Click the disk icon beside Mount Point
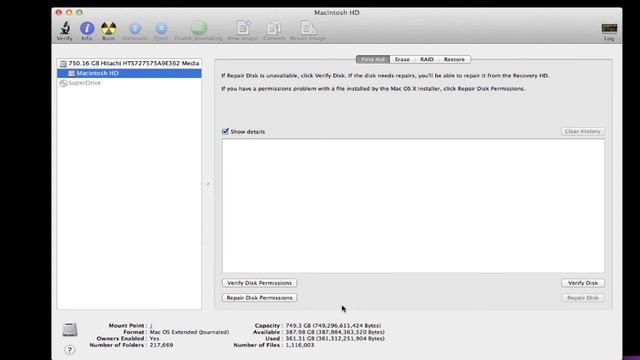This screenshot has height=360, width=640. [x=70, y=329]
